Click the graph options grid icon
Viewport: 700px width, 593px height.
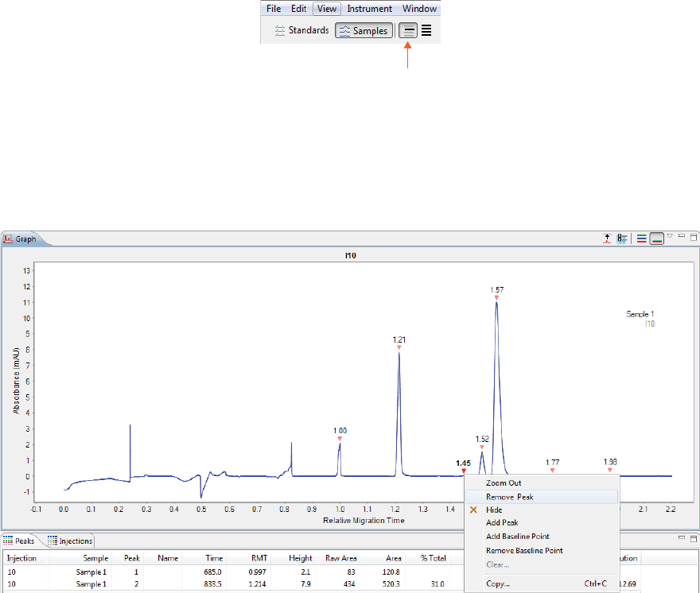[621, 238]
